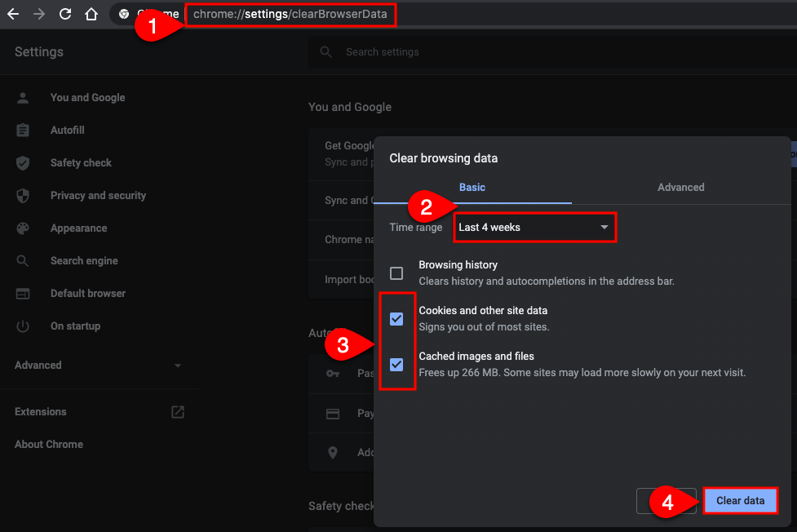This screenshot has width=797, height=532.
Task: Open Search engine settings in sidebar
Action: (84, 261)
